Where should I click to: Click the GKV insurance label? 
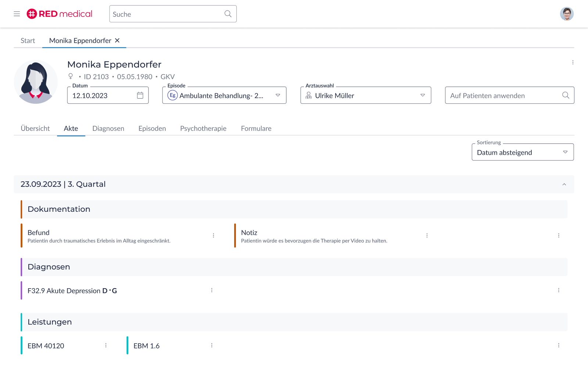tap(168, 76)
